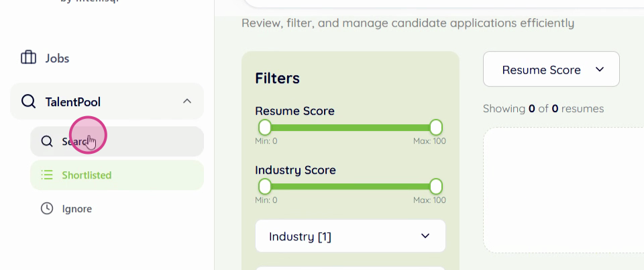The width and height of the screenshot is (644, 270).
Task: Click the middle of the Industry Score track
Action: tap(350, 186)
